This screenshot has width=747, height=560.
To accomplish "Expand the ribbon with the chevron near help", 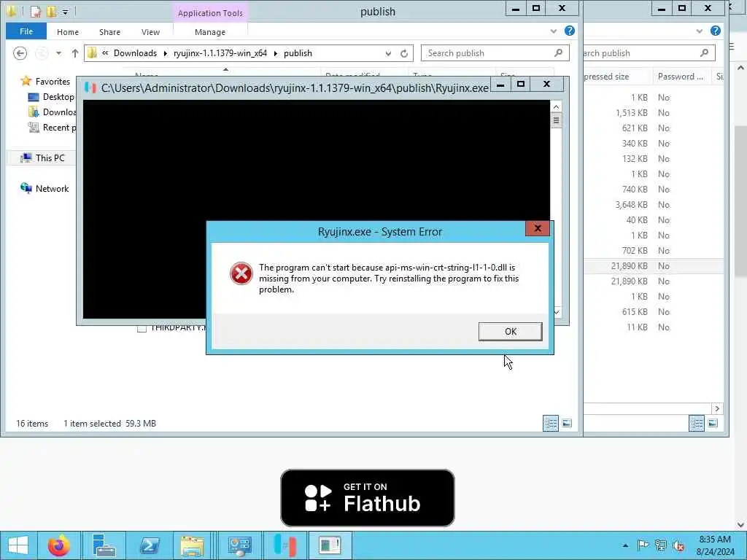I will coord(553,31).
